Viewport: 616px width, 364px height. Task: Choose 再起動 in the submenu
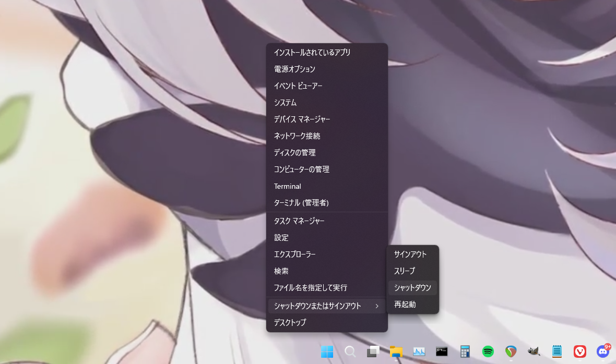pyautogui.click(x=412, y=305)
